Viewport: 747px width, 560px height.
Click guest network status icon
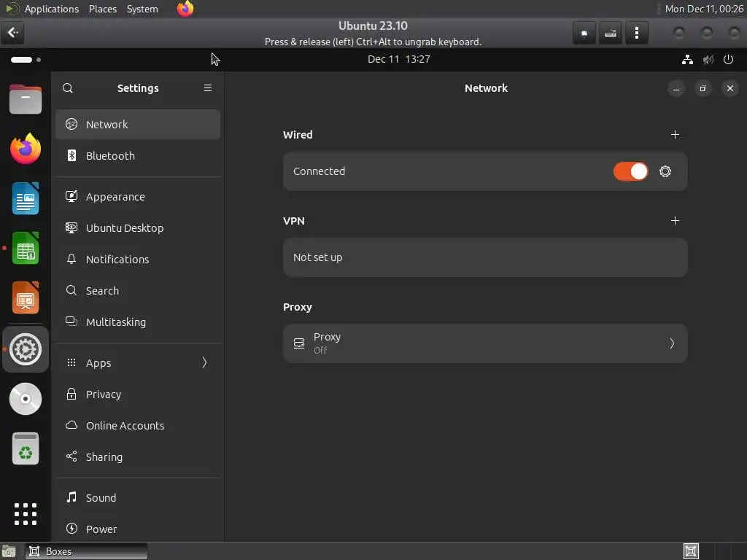point(687,60)
